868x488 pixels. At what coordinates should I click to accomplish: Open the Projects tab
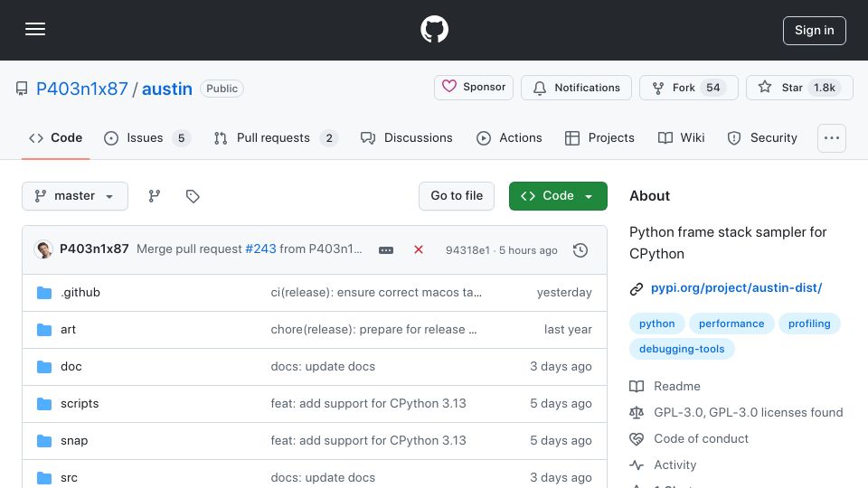599,137
